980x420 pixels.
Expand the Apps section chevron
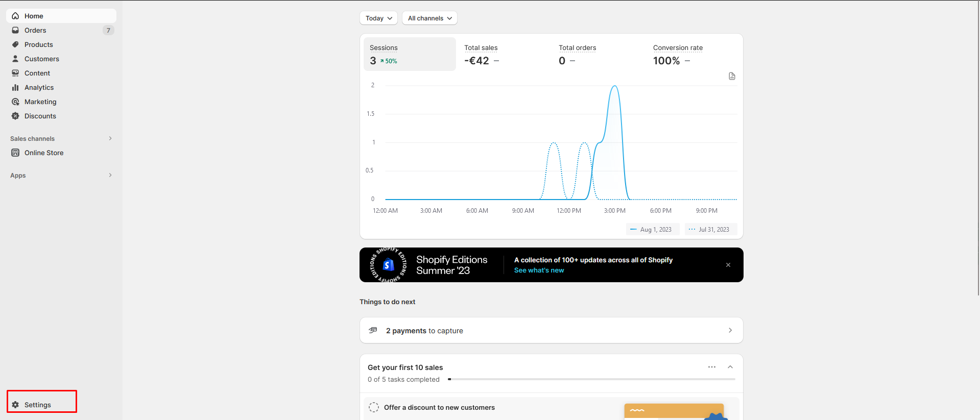pyautogui.click(x=110, y=175)
